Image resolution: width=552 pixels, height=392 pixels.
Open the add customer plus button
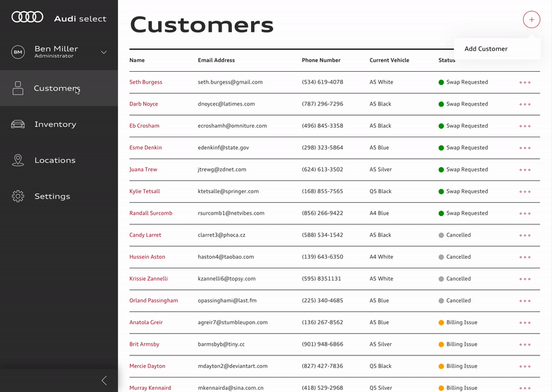pos(531,20)
